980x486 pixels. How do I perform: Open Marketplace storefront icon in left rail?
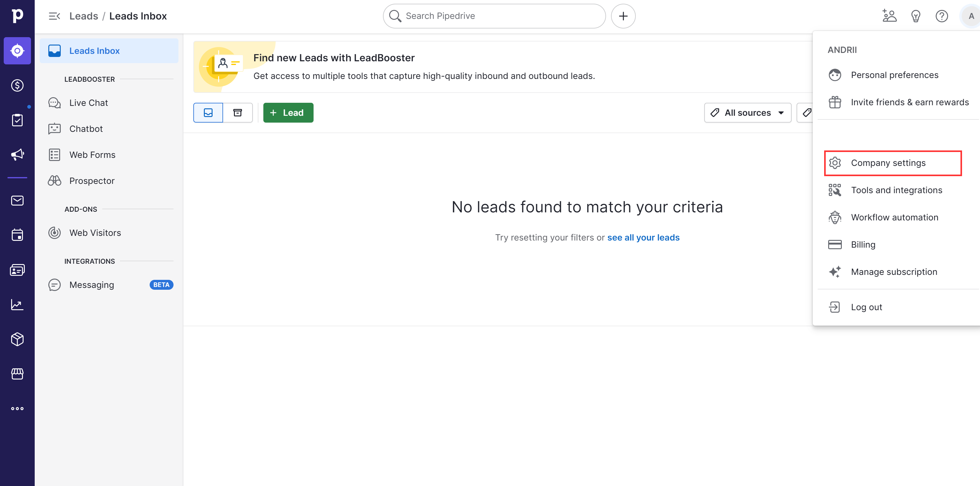point(17,374)
